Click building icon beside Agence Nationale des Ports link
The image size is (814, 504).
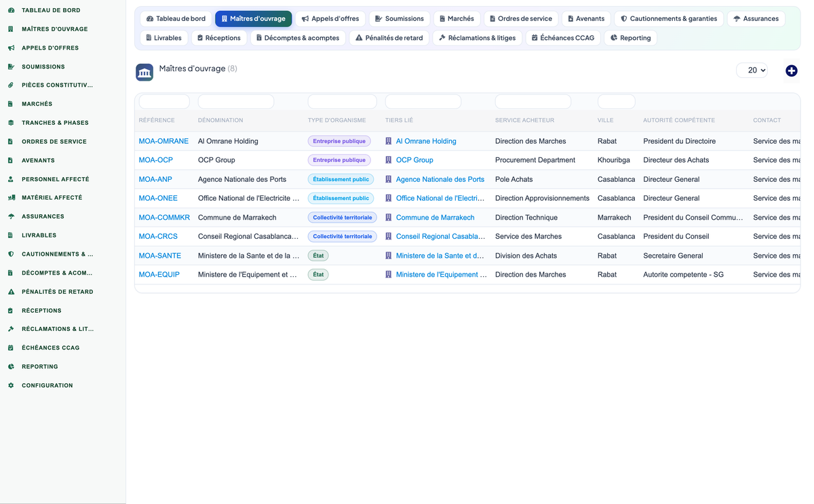389,179
